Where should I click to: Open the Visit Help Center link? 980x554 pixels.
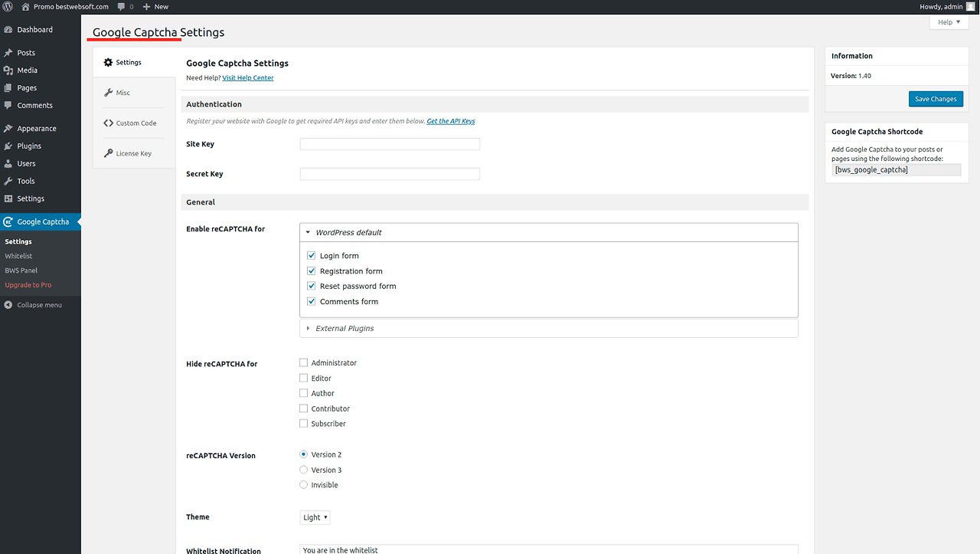point(248,78)
